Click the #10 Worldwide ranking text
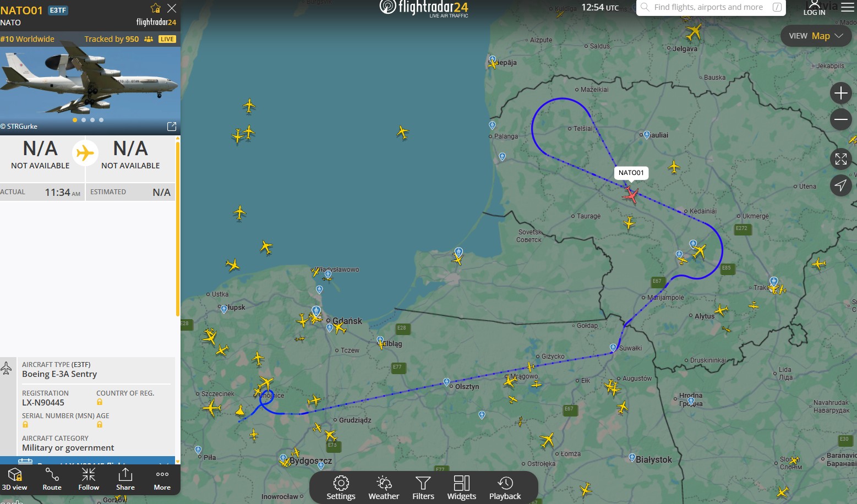857x504 pixels. (x=28, y=39)
